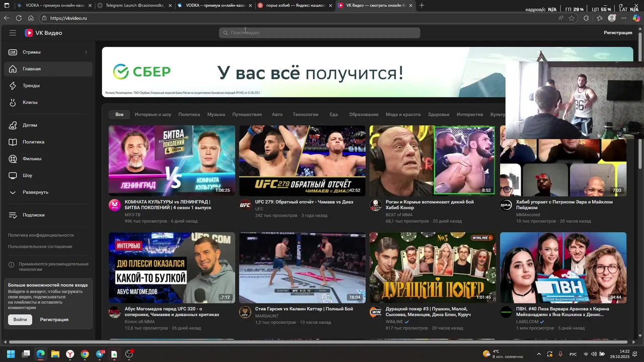The width and height of the screenshot is (644, 362).
Task: Open the Колос об MMA channel avatar
Action: (115, 312)
